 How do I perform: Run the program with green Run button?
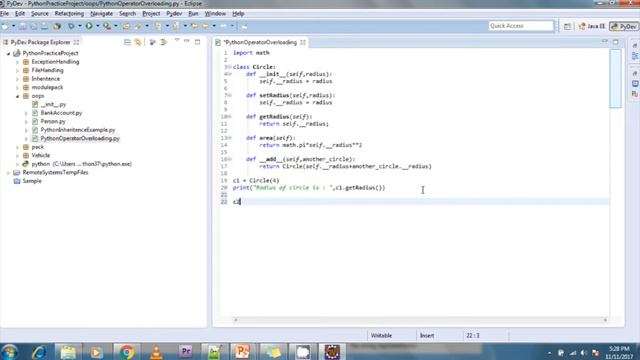(x=89, y=26)
